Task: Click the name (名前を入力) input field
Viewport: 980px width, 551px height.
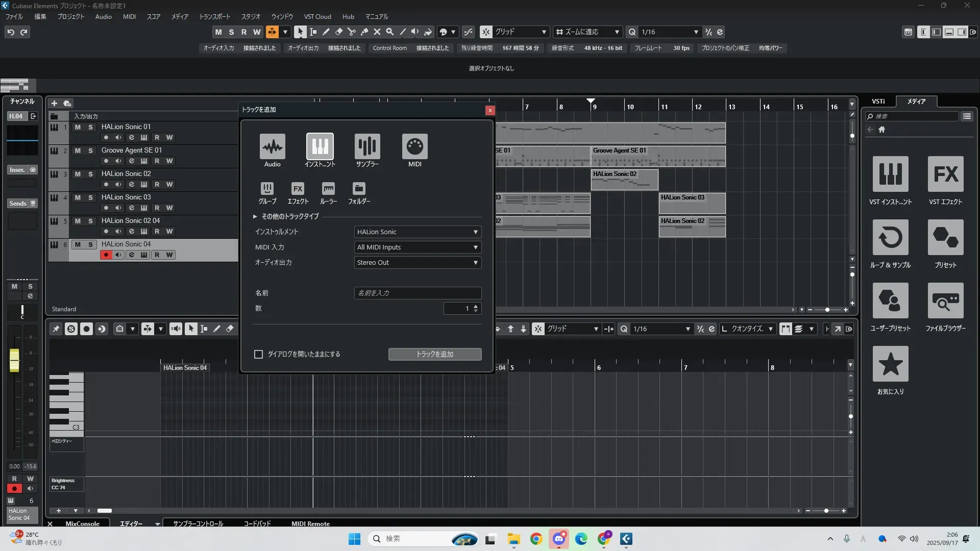Action: pos(418,293)
